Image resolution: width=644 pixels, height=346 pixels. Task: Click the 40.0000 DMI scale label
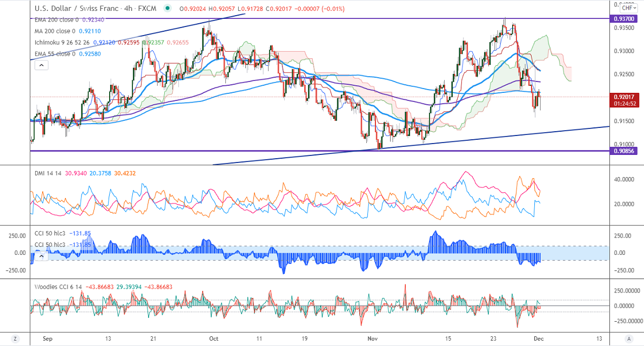pos(624,179)
